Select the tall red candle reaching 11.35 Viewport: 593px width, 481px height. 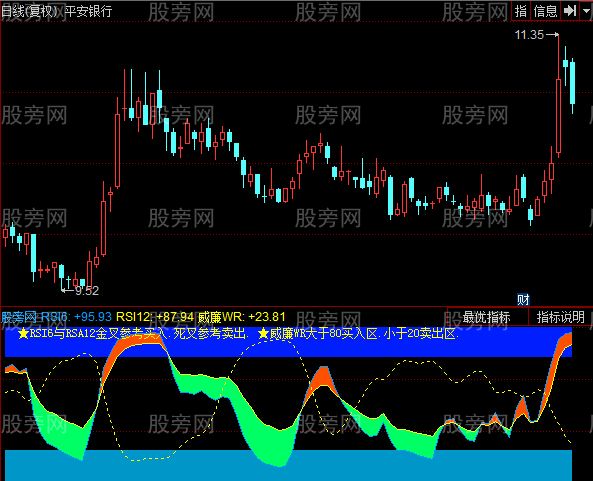[559, 95]
